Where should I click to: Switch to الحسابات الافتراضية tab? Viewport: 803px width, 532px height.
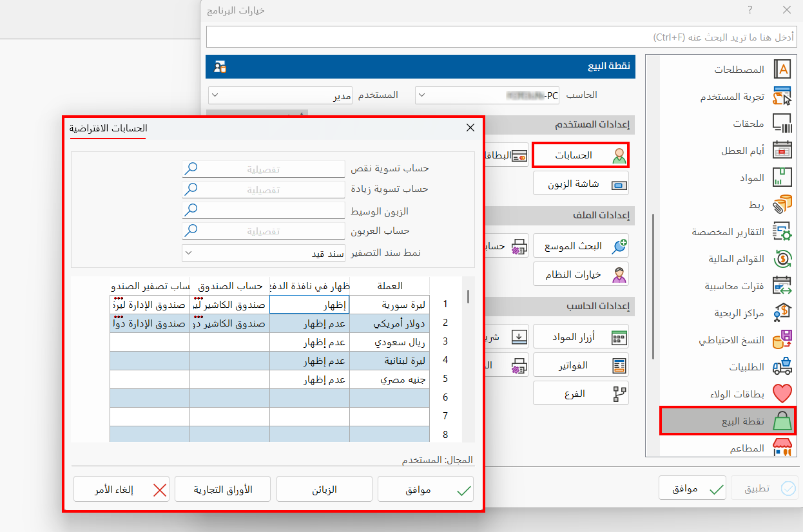[x=108, y=129]
